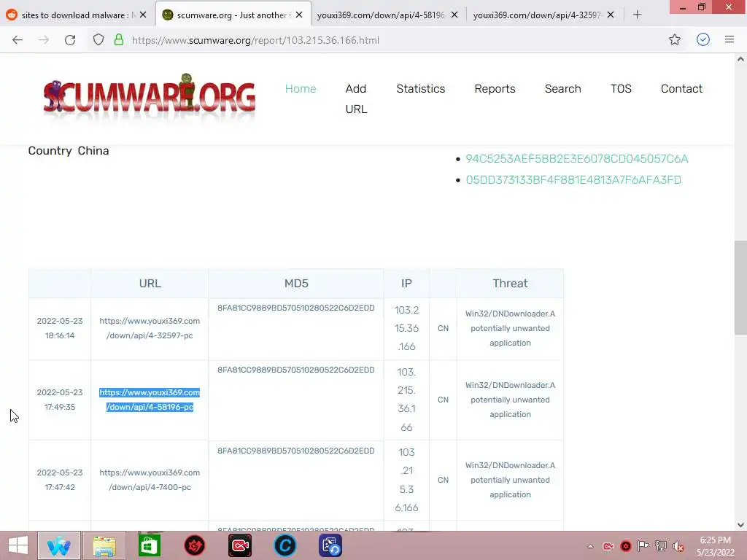Click the MD5 hash in the 18:16:14 row

pyautogui.click(x=296, y=308)
